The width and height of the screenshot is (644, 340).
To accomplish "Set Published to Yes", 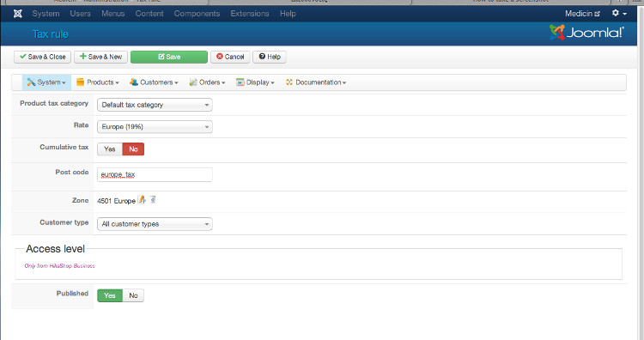I will tap(110, 295).
